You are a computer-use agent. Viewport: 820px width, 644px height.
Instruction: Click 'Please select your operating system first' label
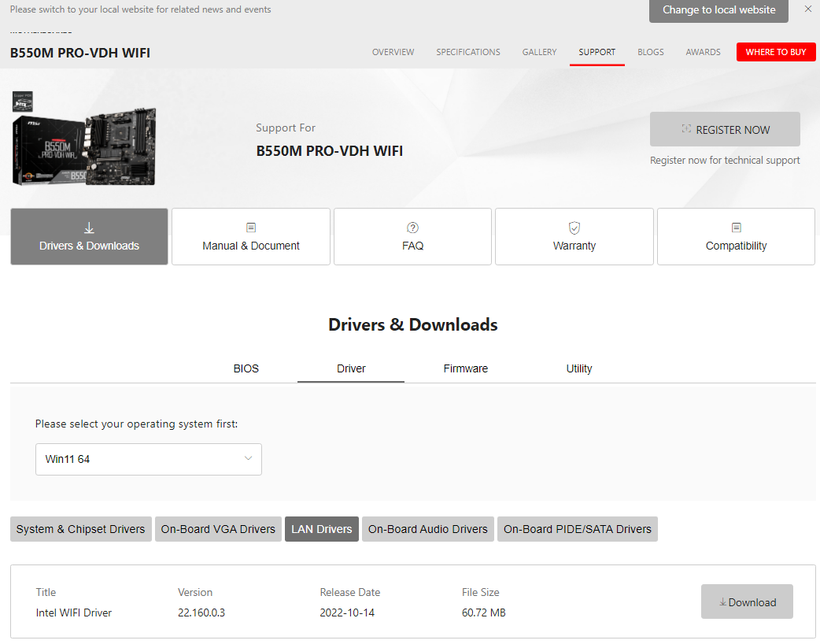pos(136,424)
